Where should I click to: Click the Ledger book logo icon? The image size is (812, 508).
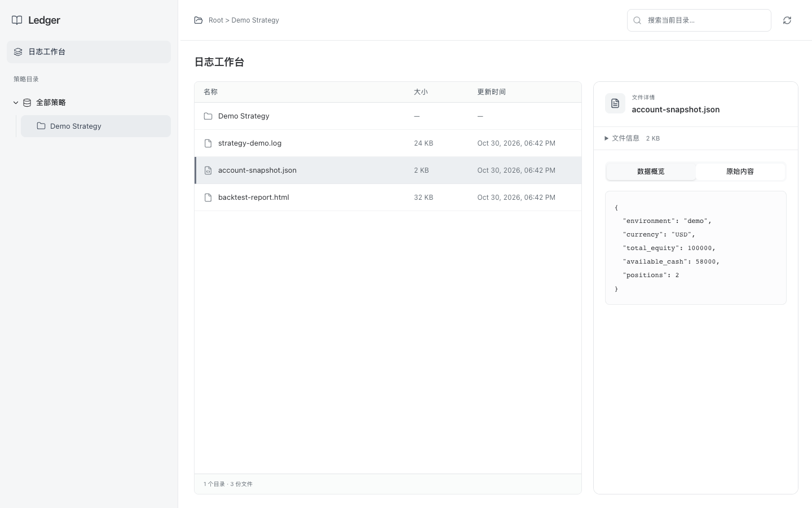17,20
